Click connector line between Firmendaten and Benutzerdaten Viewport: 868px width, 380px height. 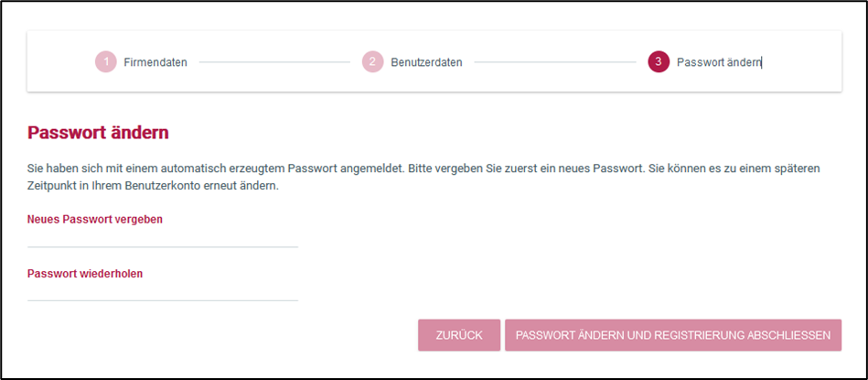274,62
